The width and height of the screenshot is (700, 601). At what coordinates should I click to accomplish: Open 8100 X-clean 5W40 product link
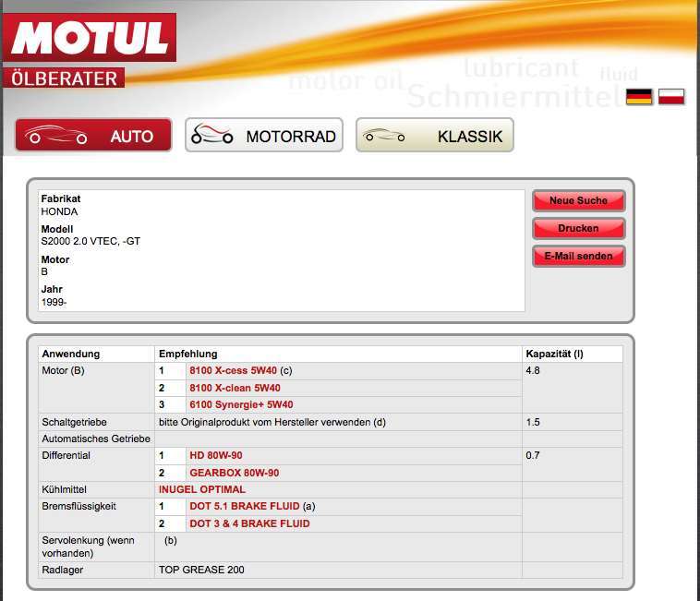[x=235, y=388]
